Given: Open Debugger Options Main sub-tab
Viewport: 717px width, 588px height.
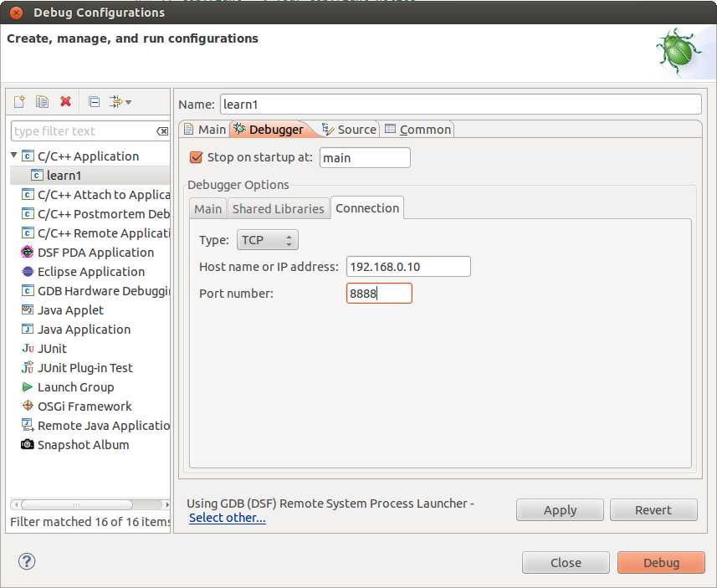Looking at the screenshot, I should coord(208,209).
